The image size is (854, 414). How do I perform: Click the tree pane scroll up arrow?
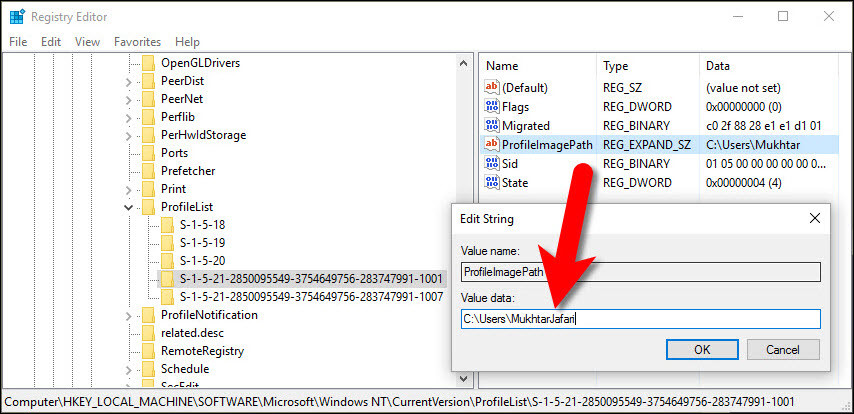pyautogui.click(x=463, y=63)
